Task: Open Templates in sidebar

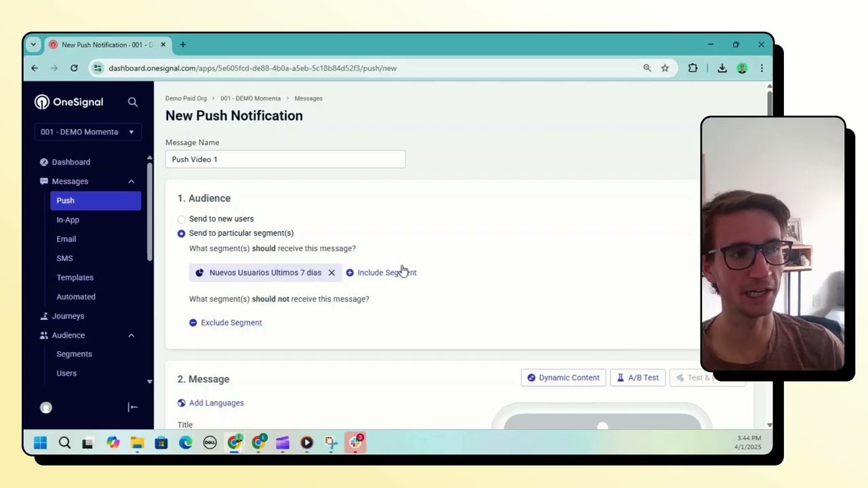Action: coord(75,277)
